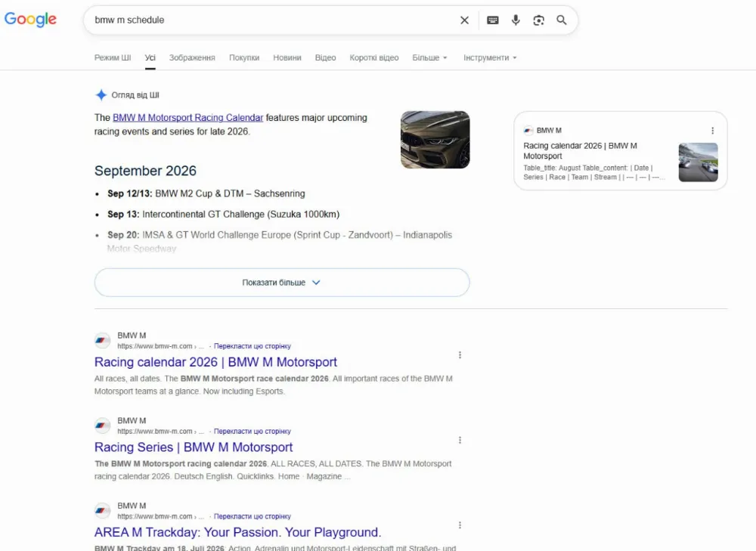Start voice search with the microphone icon
756x551 pixels.
pos(516,20)
